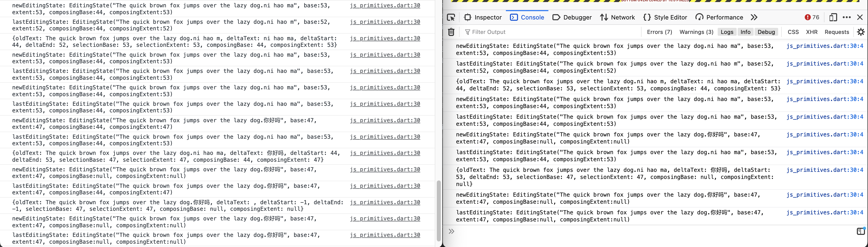Toggle the split console sidebar icon
868x247 pixels.
tap(861, 231)
